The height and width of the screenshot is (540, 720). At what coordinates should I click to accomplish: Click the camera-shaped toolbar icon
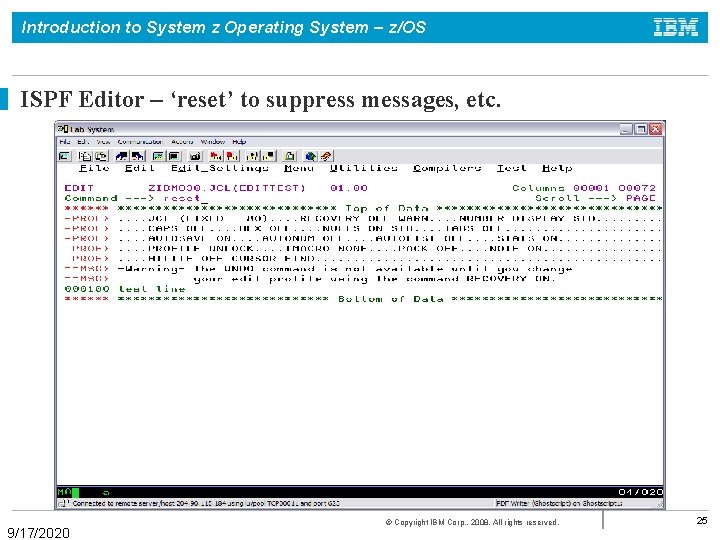coord(195,156)
